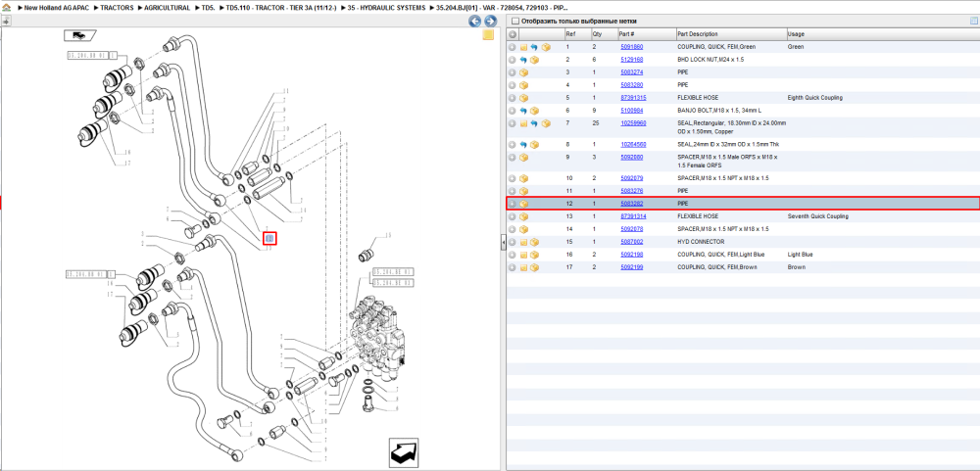Open part number 5083282 link
The image size is (980, 471).
click(x=631, y=204)
